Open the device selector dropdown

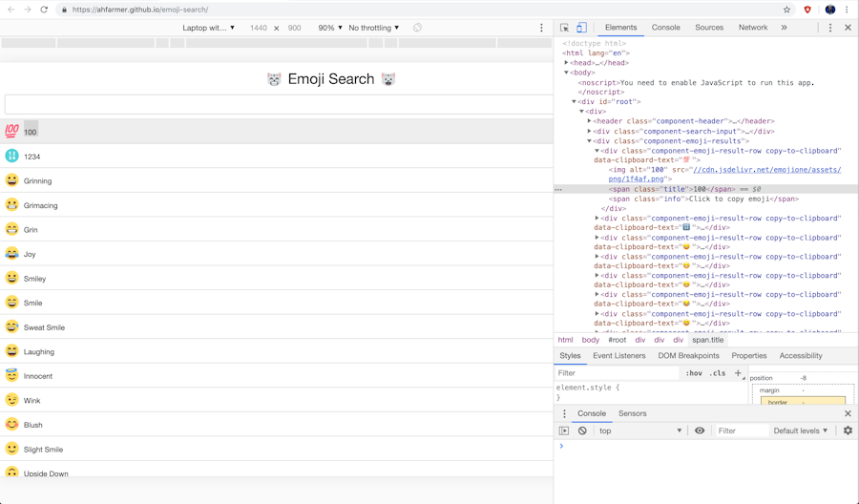click(208, 28)
